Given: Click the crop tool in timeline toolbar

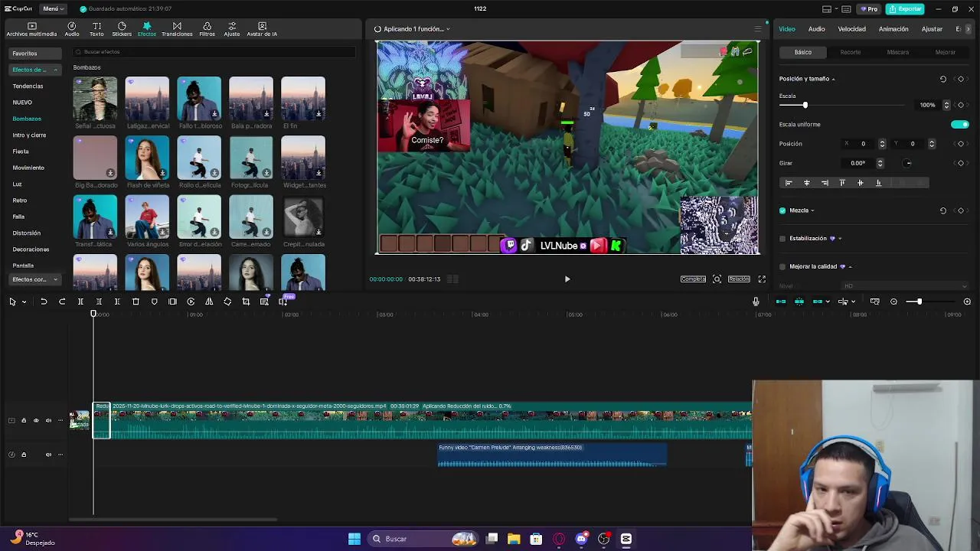Looking at the screenshot, I should (246, 302).
